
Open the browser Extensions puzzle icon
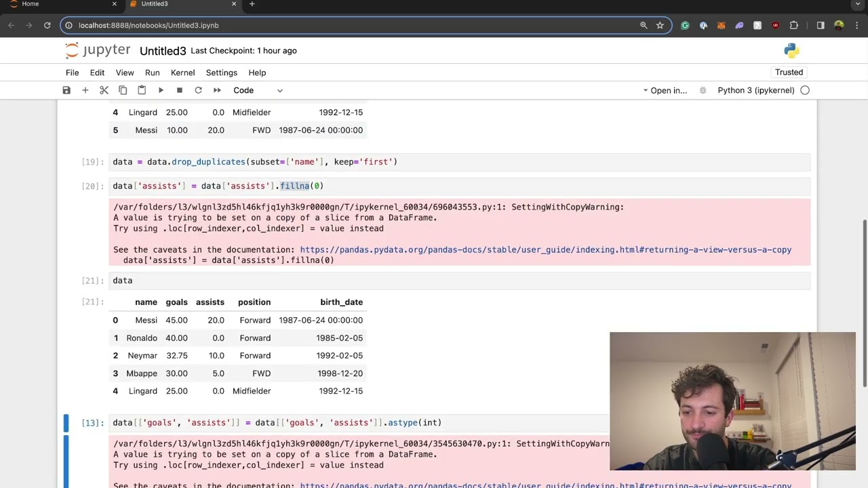pos(794,25)
